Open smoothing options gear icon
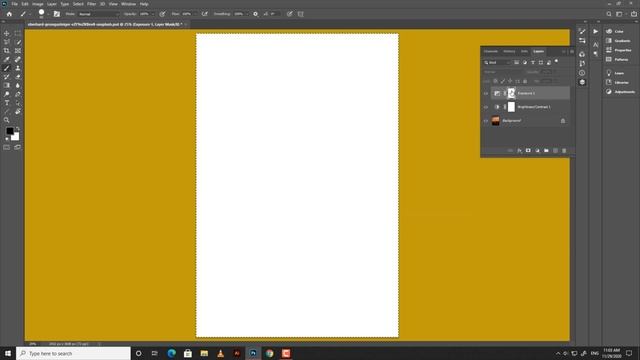This screenshot has height=360, width=640. tap(256, 14)
